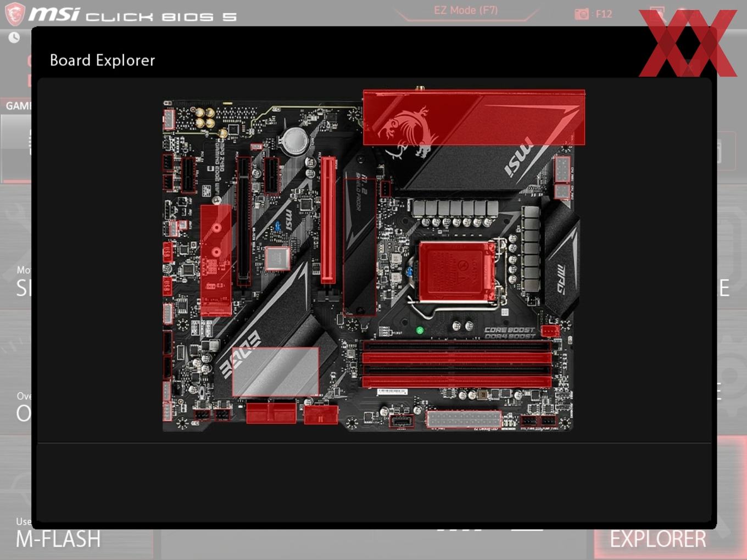Select the 8-pin CPU power connector
This screenshot has height=560, width=747.
(562, 169)
